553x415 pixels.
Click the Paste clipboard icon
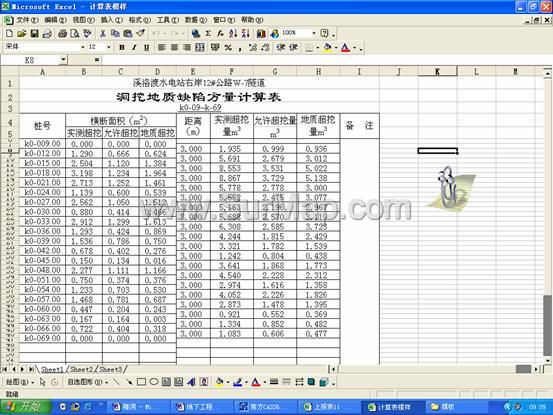(128, 33)
